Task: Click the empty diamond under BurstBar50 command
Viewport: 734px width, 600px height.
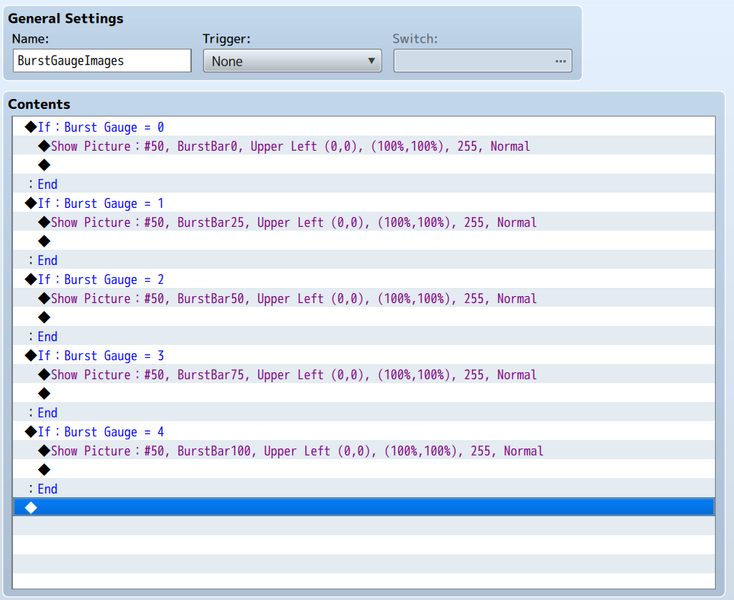Action: coord(44,317)
